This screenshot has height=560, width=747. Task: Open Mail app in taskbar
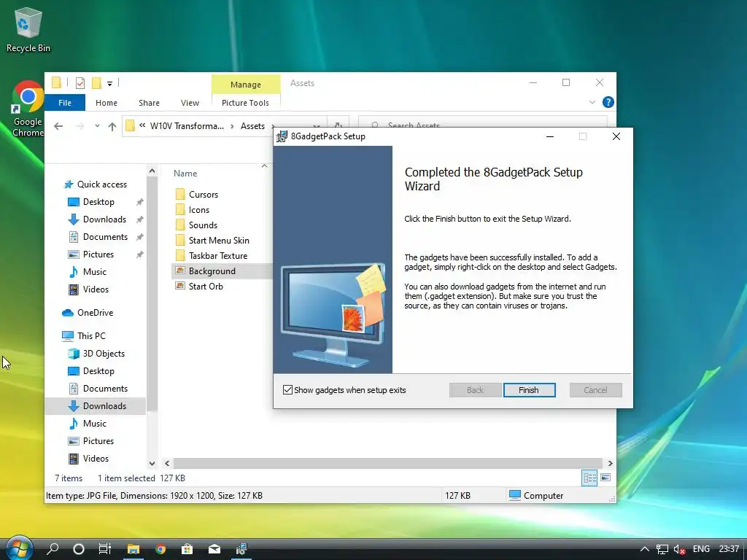214,549
